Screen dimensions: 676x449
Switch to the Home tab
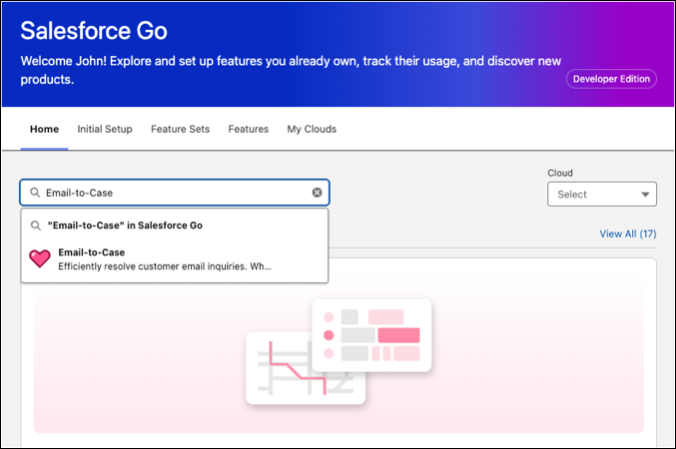44,129
